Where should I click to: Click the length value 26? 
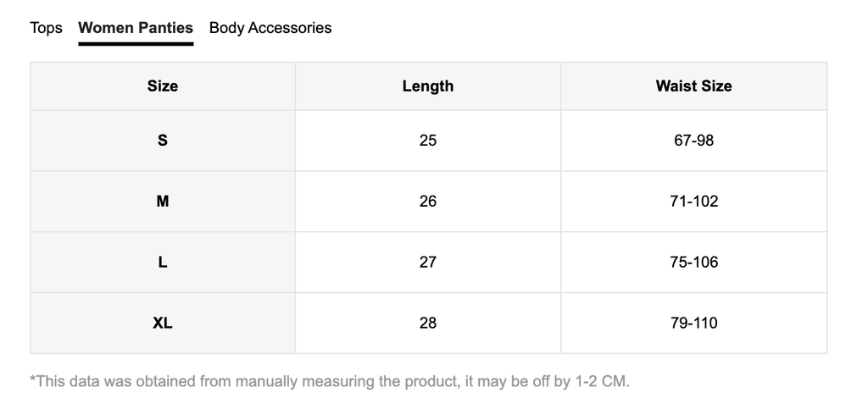pos(428,202)
